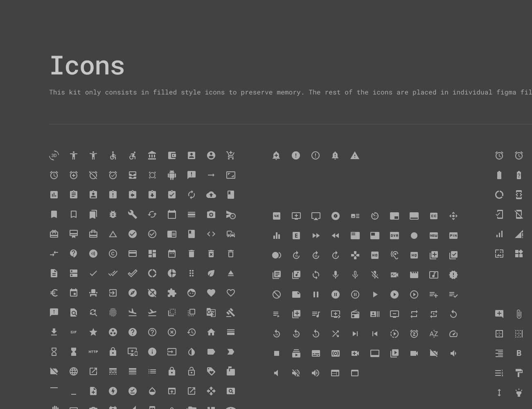Click the fingerprint icon
532x409 pixels.
coord(113,312)
